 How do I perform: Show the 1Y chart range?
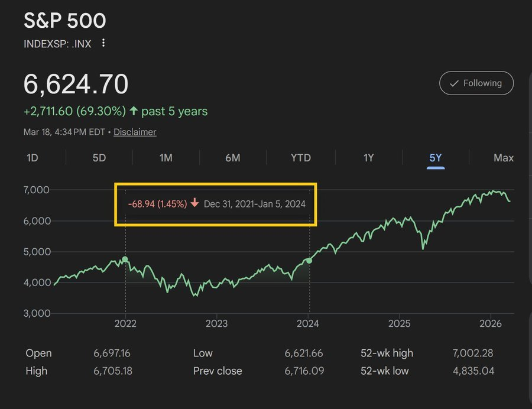click(368, 158)
